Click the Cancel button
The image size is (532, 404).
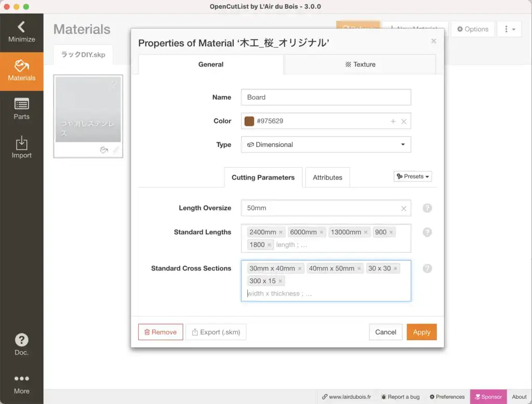click(x=385, y=332)
